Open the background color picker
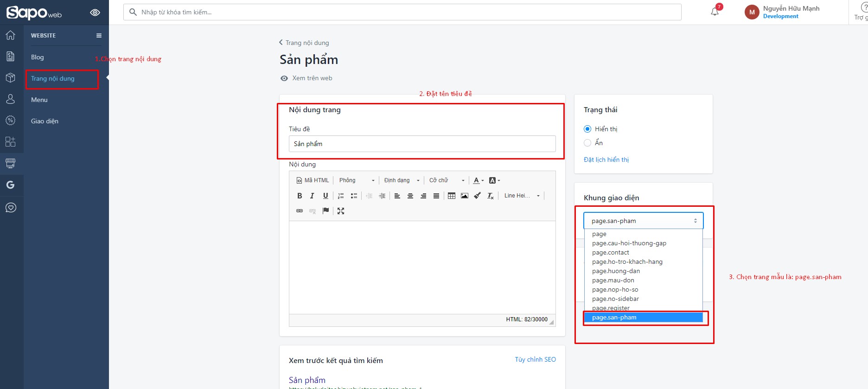 click(x=495, y=180)
